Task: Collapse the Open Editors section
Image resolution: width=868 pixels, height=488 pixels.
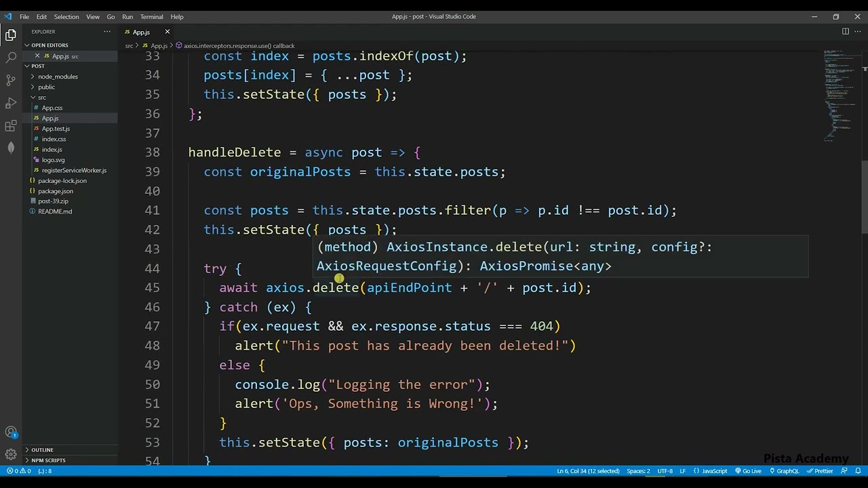Action: 71,45
